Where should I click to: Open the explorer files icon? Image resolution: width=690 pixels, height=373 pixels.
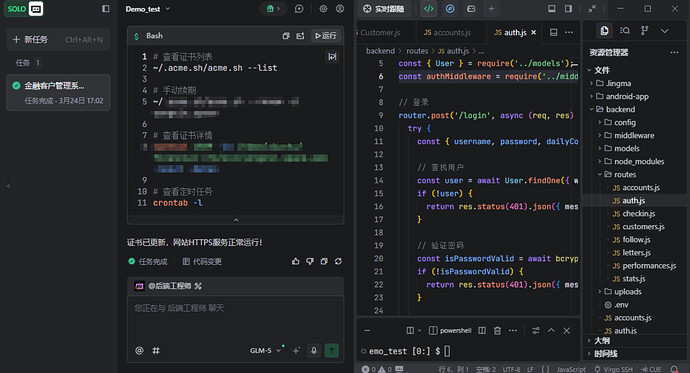605,30
